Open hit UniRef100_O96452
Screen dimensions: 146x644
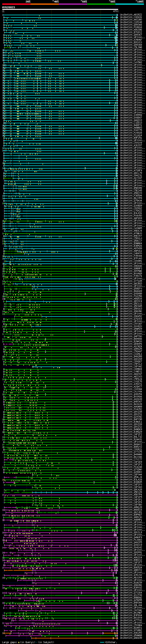(x=131, y=316)
